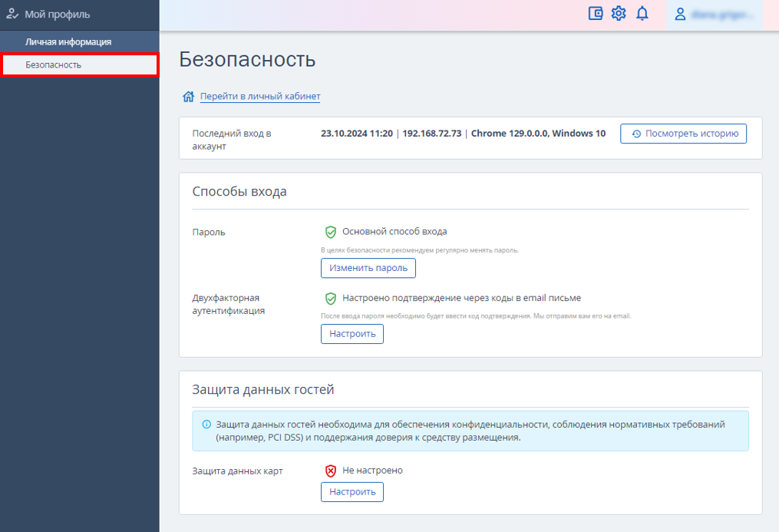Click green shield icon next to Основной способ входа
Viewport: 779px width, 532px height.
click(x=330, y=232)
